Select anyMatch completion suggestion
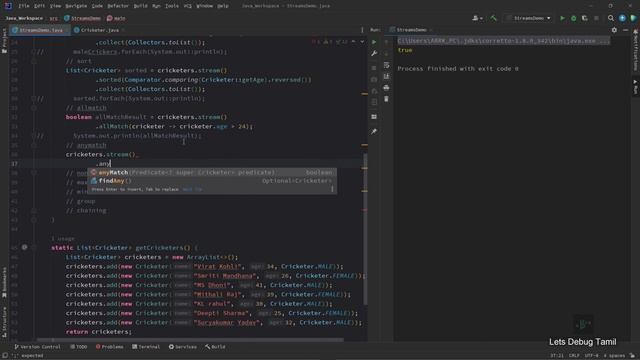This screenshot has height=360, width=640. (x=212, y=172)
